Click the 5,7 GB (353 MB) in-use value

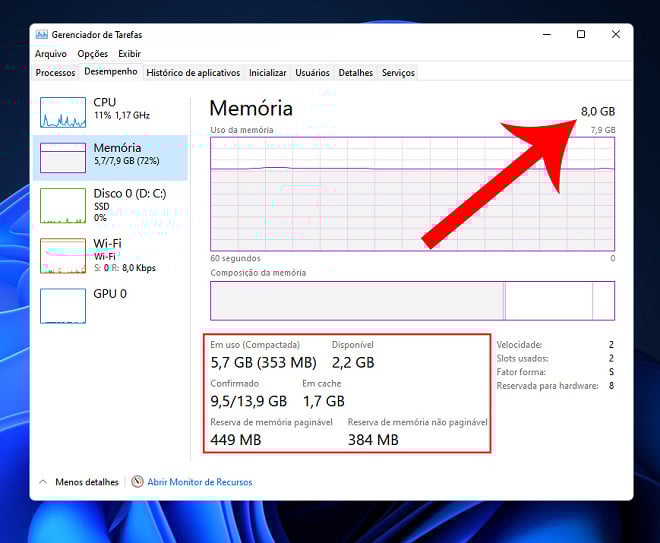(x=263, y=362)
